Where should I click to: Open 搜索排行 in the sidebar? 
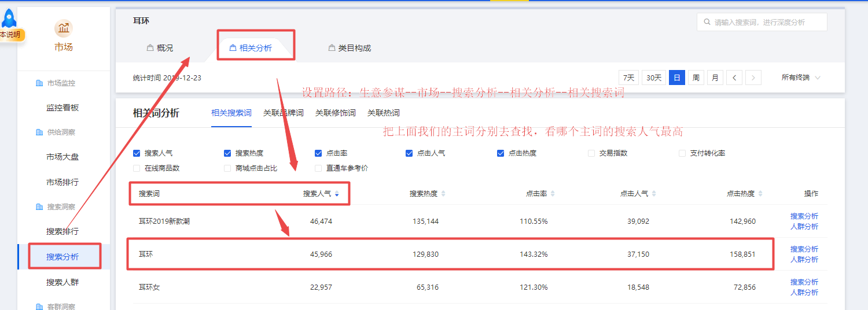pyautogui.click(x=62, y=231)
